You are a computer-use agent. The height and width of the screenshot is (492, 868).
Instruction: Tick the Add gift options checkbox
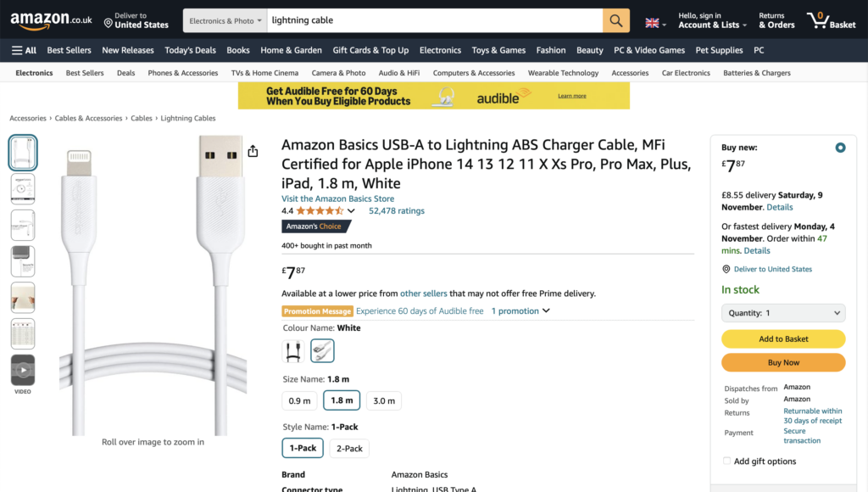726,461
